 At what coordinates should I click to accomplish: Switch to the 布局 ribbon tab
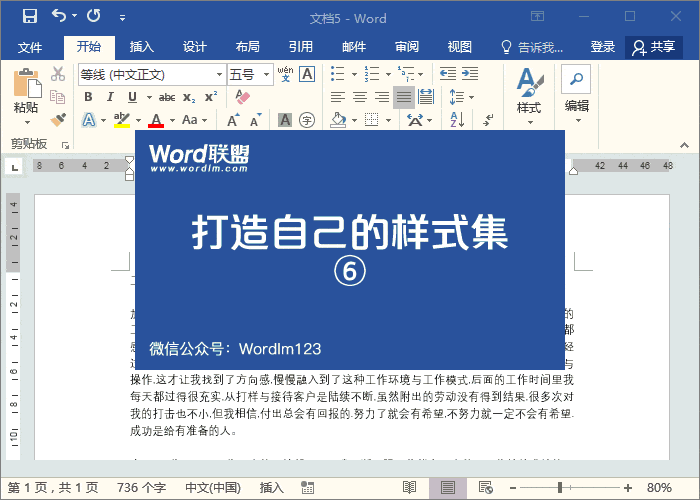pyautogui.click(x=247, y=46)
